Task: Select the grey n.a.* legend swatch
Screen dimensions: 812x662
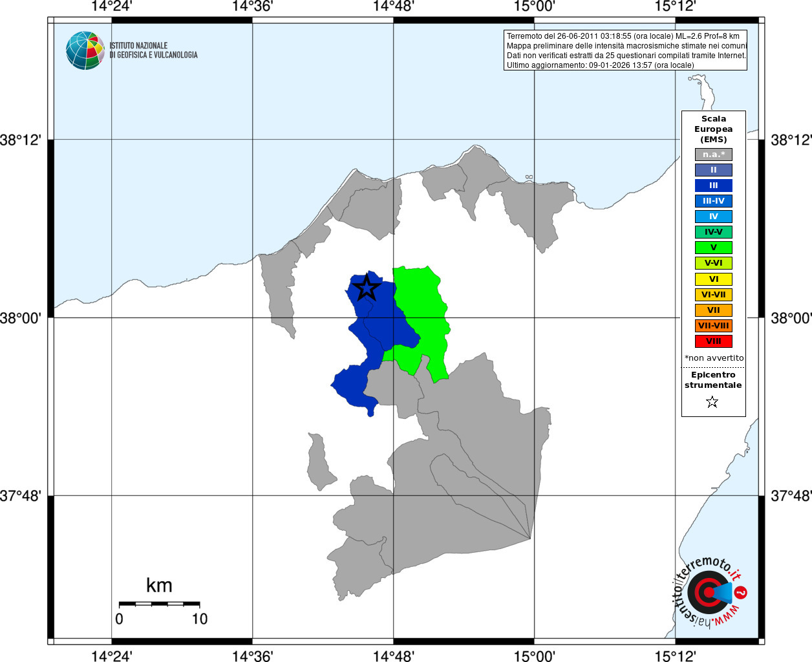Action: [x=714, y=155]
